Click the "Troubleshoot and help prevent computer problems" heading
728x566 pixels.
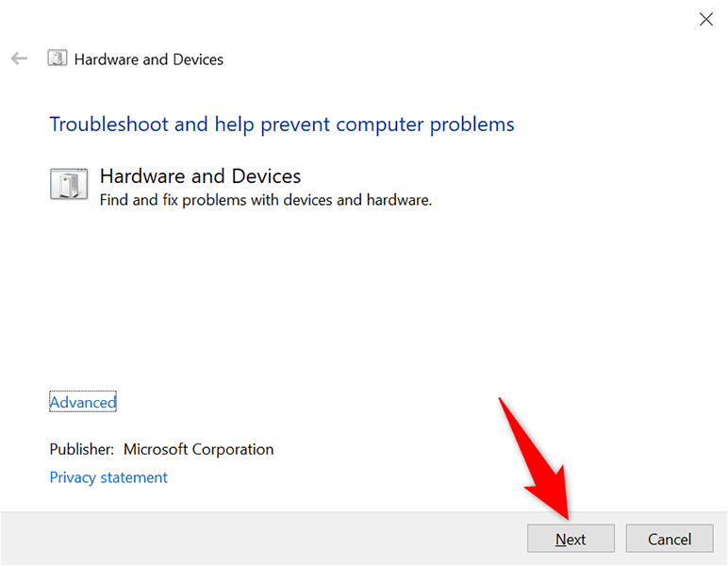click(282, 124)
